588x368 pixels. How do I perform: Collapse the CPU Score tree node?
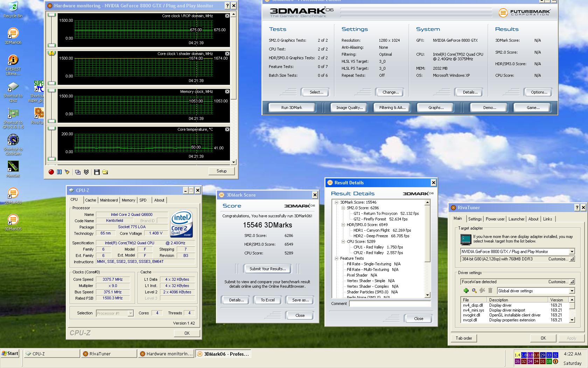(x=343, y=241)
